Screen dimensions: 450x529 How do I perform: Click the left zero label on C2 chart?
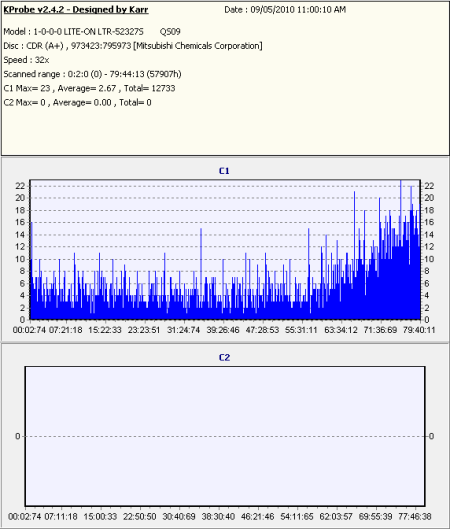18,436
